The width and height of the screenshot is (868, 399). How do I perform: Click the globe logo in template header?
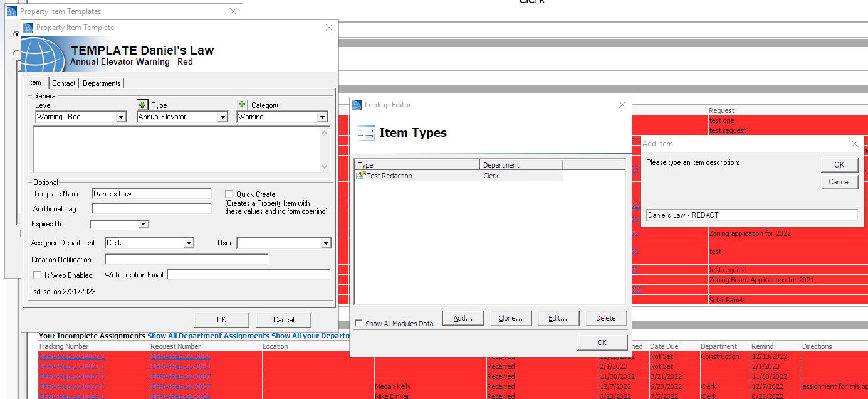click(x=42, y=54)
